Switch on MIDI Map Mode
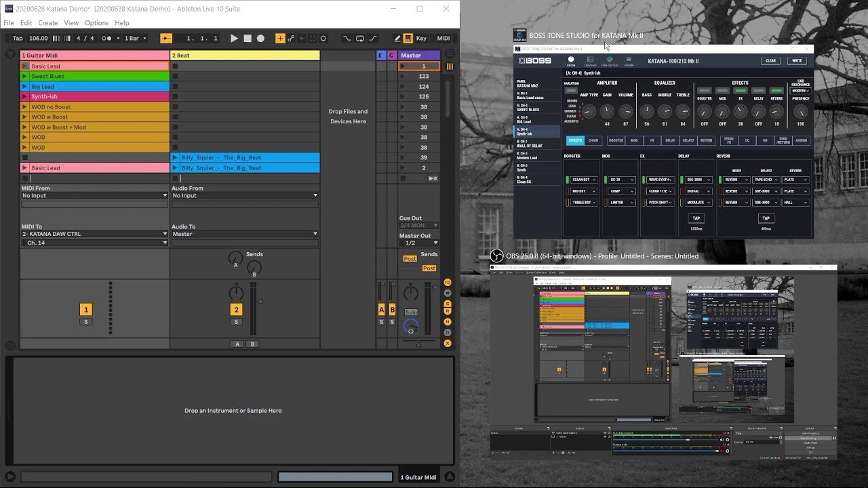868x488 pixels. 443,39
